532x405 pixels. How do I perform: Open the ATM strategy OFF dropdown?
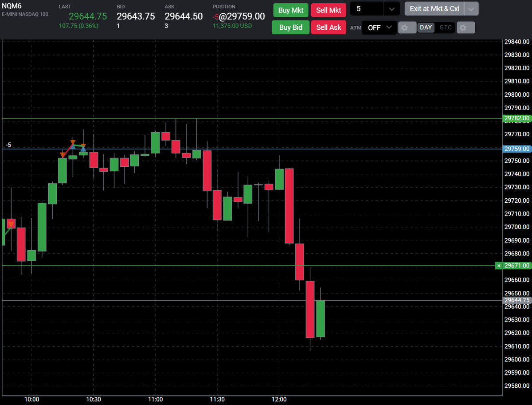click(379, 28)
